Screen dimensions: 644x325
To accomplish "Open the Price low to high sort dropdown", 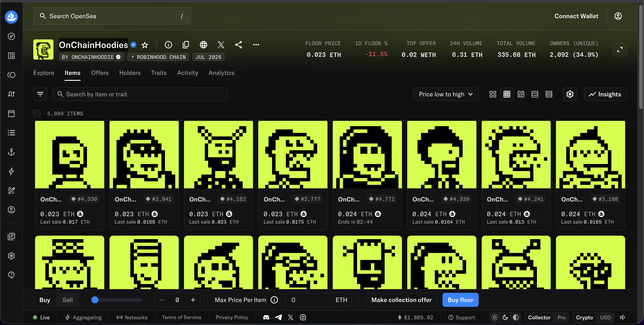I will click(446, 94).
